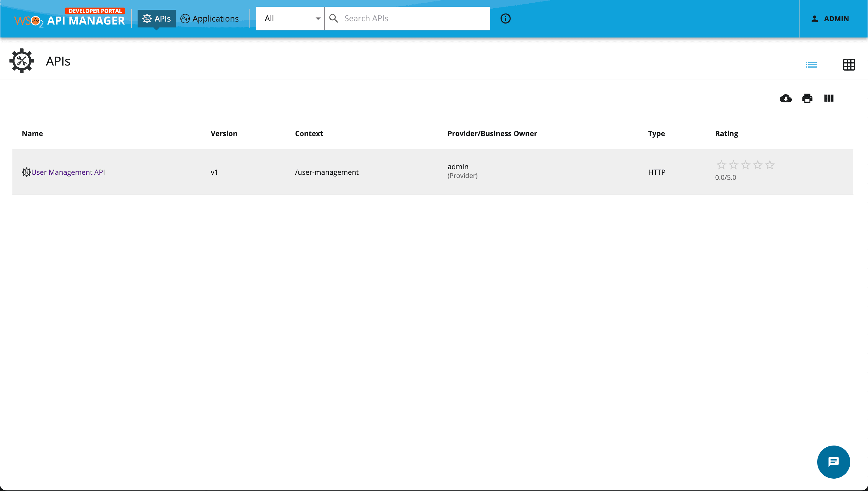Open the search scope dropdown showing All

(290, 19)
